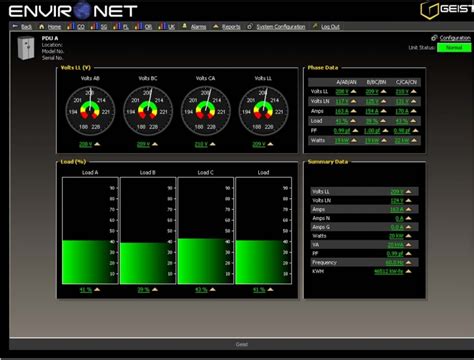Open the PL site bar-chart icon
Screen dimensions: 474x360
(x=116, y=26)
